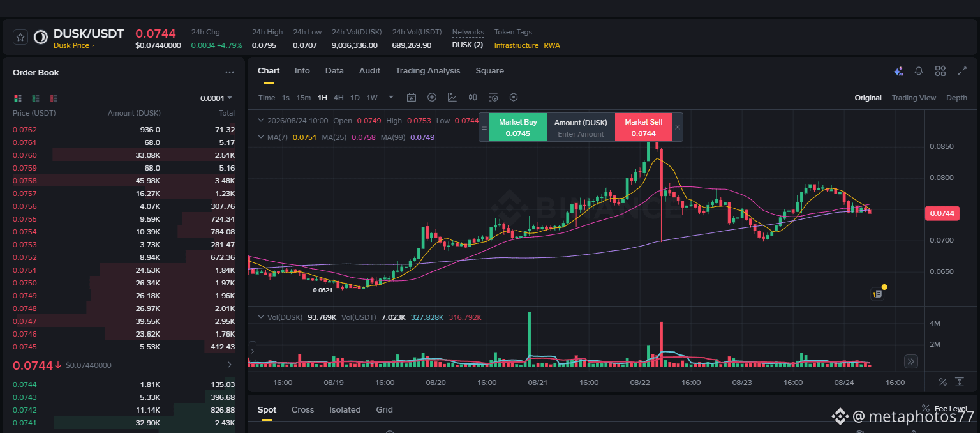The height and width of the screenshot is (433, 980).
Task: Click the RWA token tag
Action: click(552, 45)
